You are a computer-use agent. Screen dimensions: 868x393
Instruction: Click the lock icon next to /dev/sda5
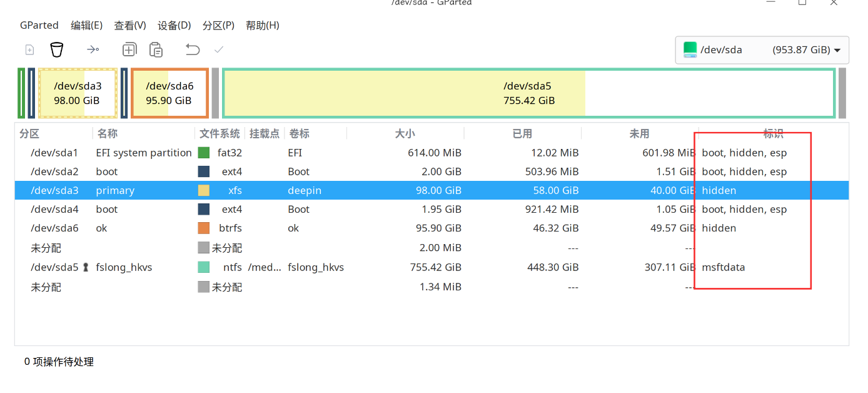tap(86, 267)
